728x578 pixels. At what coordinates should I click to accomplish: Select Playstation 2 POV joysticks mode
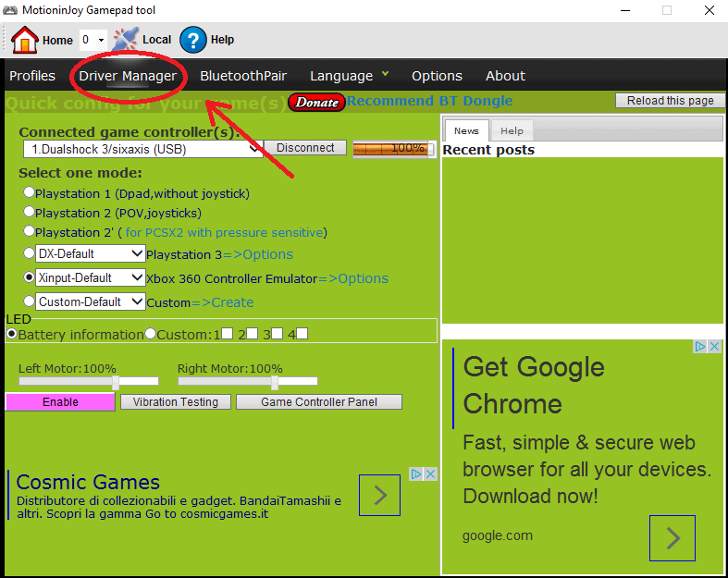point(30,212)
